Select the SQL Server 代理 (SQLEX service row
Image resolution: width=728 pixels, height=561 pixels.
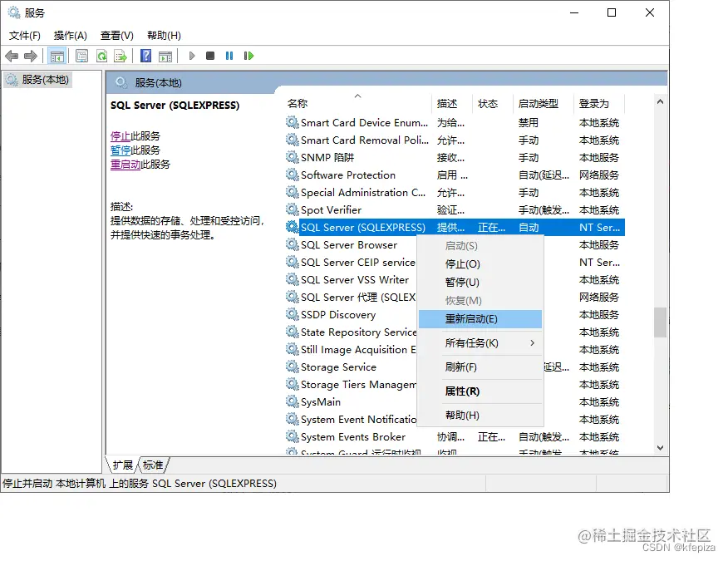[358, 298]
